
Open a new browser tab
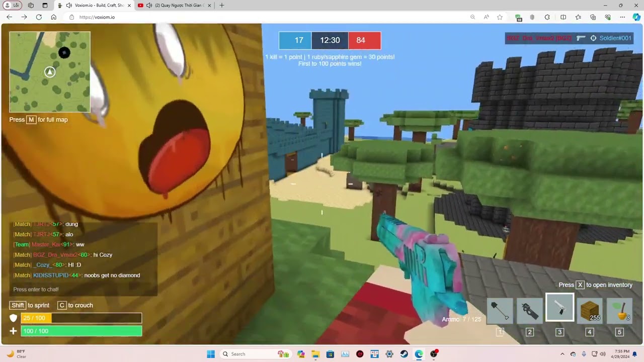tap(221, 5)
